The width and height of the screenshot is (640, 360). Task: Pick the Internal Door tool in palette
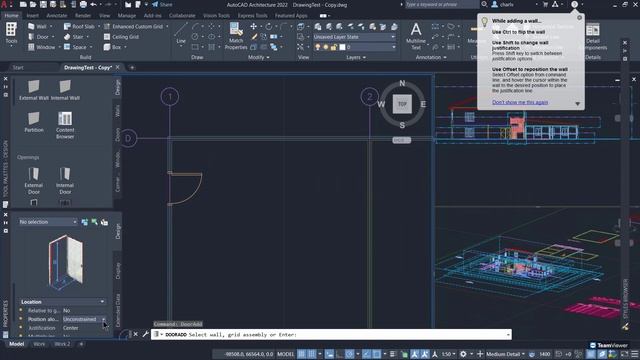pos(65,180)
